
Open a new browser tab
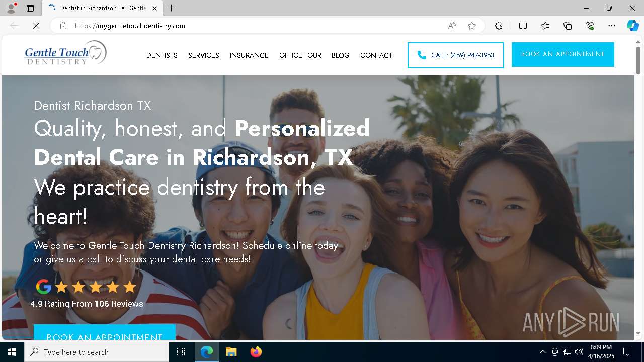coord(172,8)
